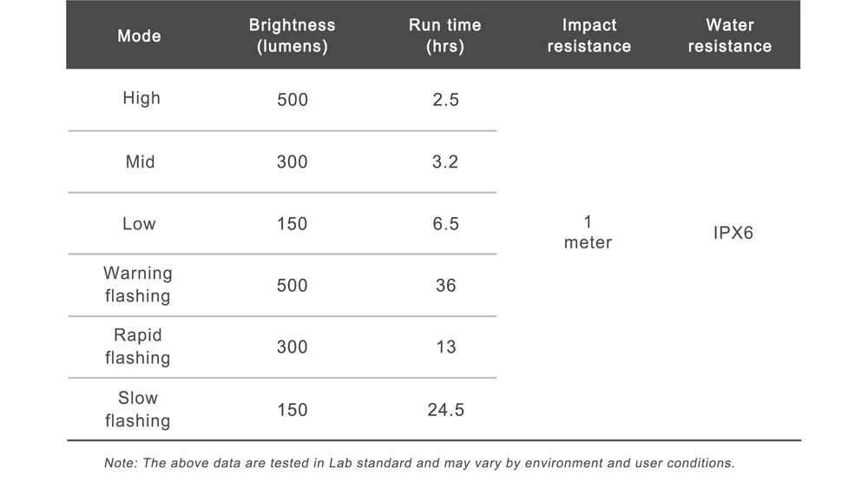Click the Mode column header
The image size is (868, 489).
[139, 36]
